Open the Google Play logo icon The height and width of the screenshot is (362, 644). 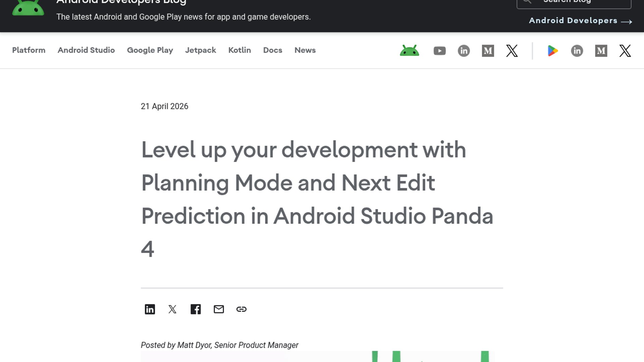(x=552, y=51)
